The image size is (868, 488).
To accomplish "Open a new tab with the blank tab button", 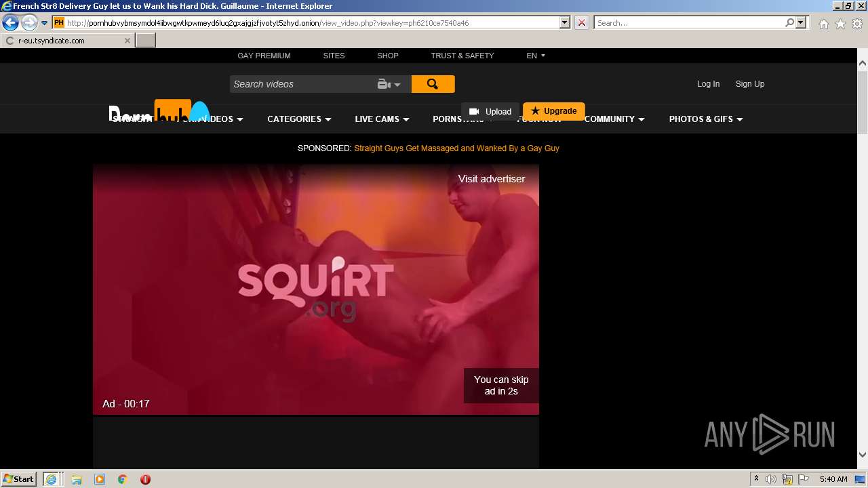I will click(x=146, y=41).
